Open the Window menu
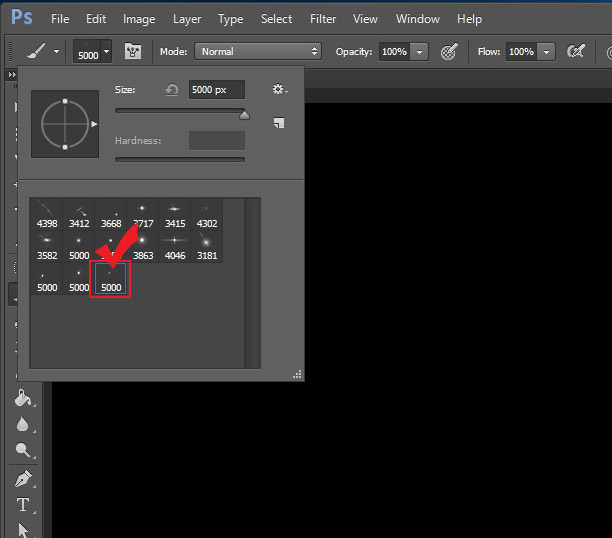The image size is (612, 538). click(418, 19)
